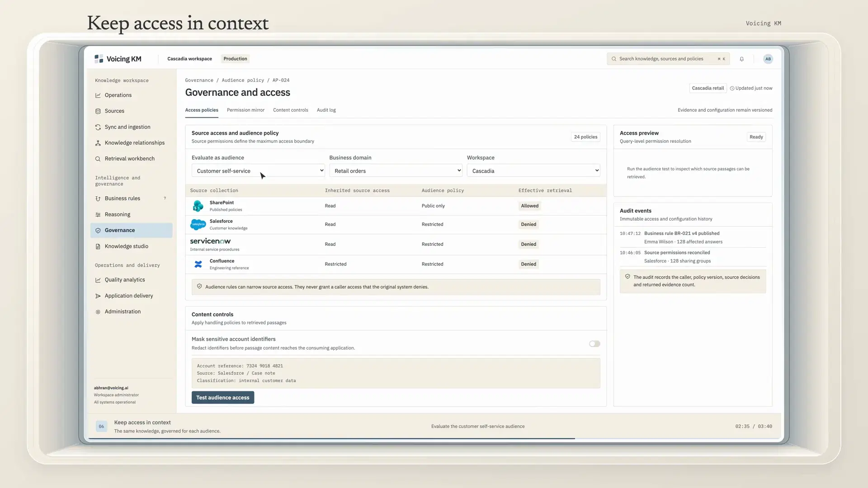The image size is (868, 488).
Task: Click the Salesforce cloud icon
Action: pyautogui.click(x=198, y=225)
